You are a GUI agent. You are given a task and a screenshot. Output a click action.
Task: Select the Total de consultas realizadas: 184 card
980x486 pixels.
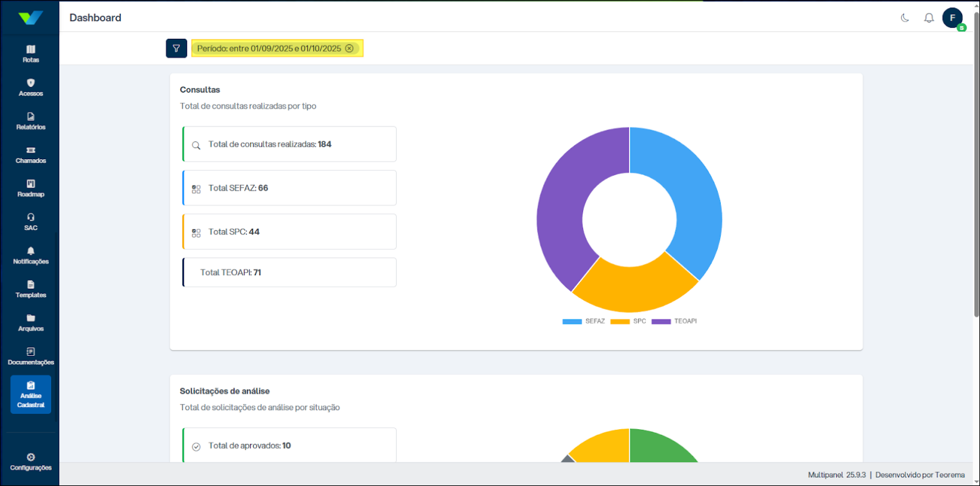pyautogui.click(x=289, y=144)
